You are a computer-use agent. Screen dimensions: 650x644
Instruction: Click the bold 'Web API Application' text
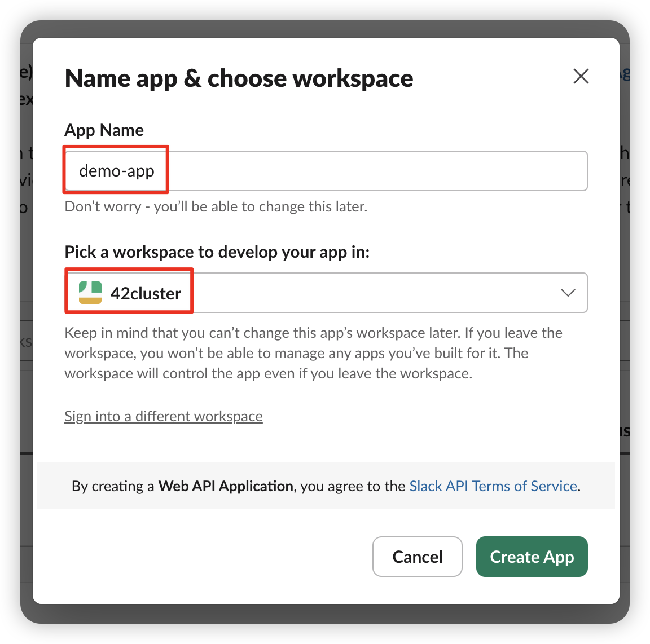226,486
